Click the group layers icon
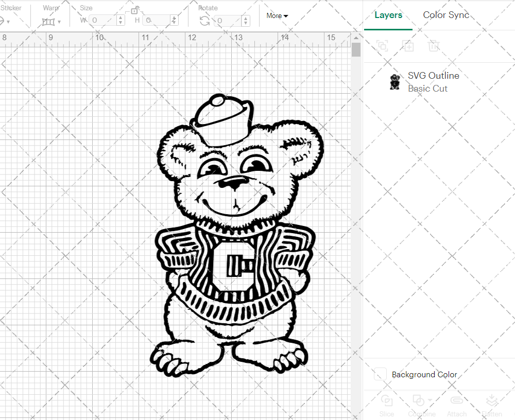 tap(382, 46)
